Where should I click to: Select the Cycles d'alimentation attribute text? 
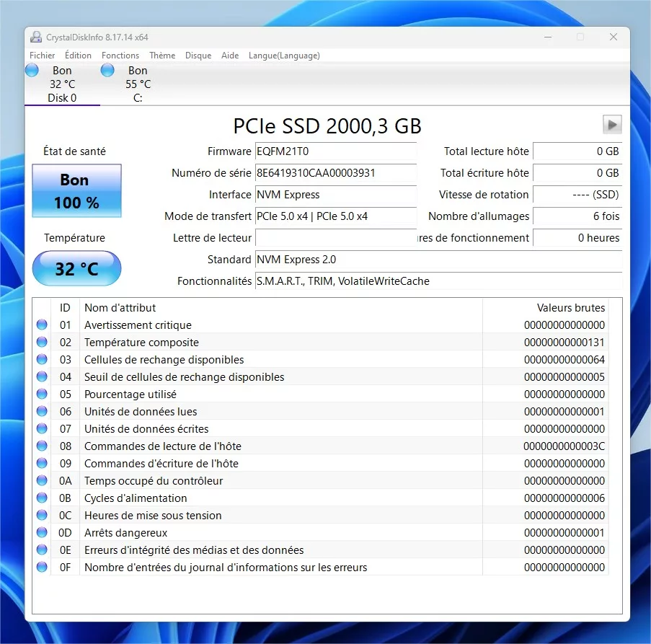click(x=136, y=498)
